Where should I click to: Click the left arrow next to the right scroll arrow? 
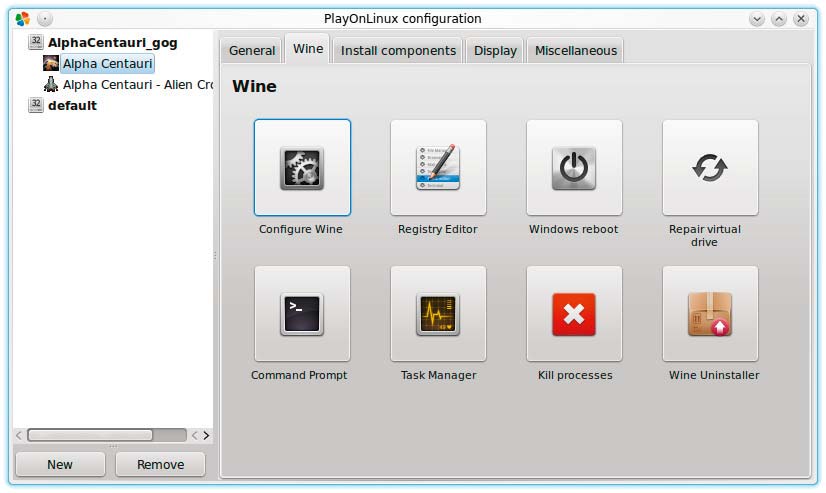tap(194, 435)
